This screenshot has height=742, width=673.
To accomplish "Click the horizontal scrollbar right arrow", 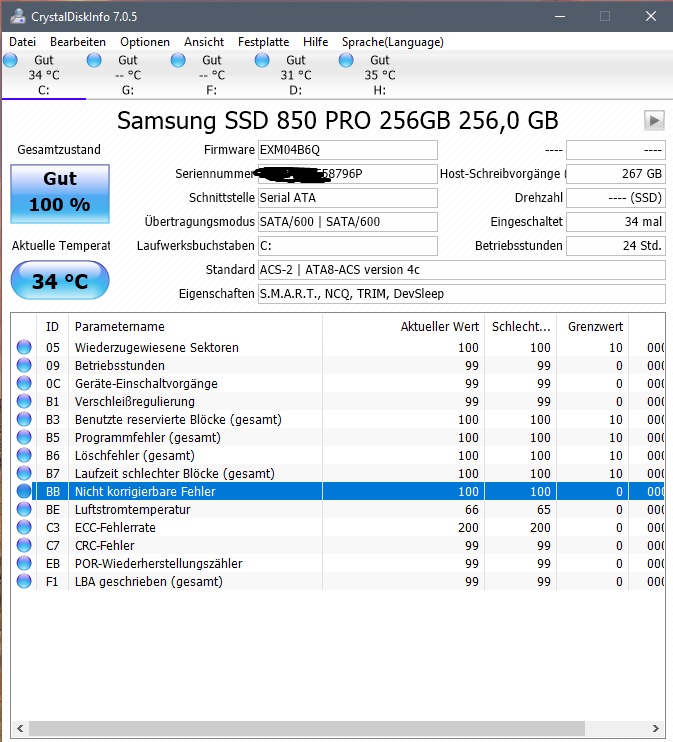I will point(655,728).
